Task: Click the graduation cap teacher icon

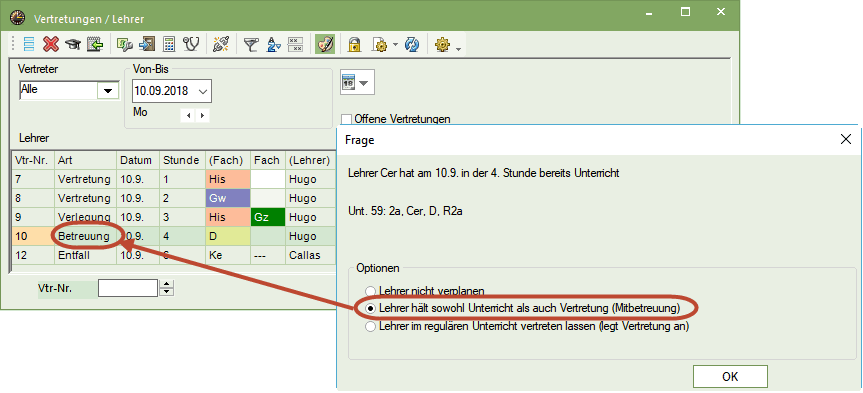Action: [72, 45]
